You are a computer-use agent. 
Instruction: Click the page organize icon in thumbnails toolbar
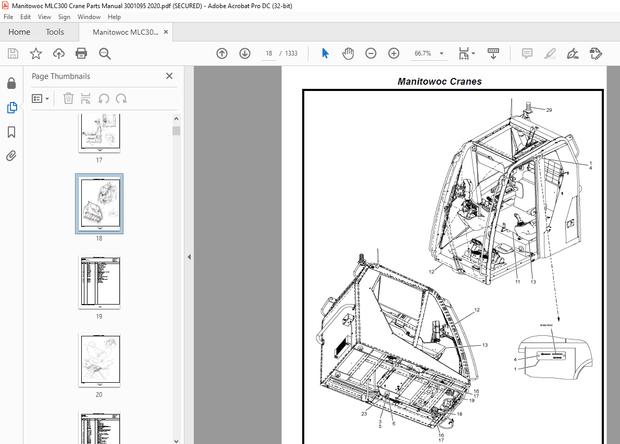click(x=85, y=98)
